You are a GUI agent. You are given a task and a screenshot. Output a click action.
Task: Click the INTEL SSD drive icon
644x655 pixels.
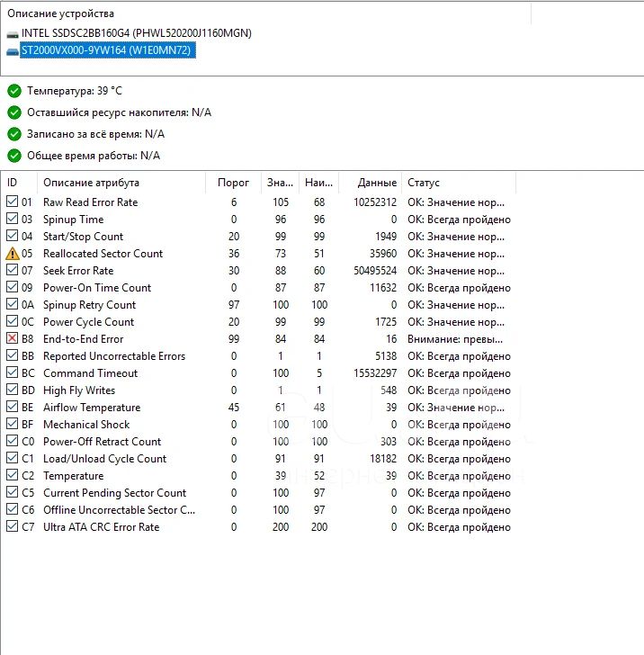coord(13,33)
